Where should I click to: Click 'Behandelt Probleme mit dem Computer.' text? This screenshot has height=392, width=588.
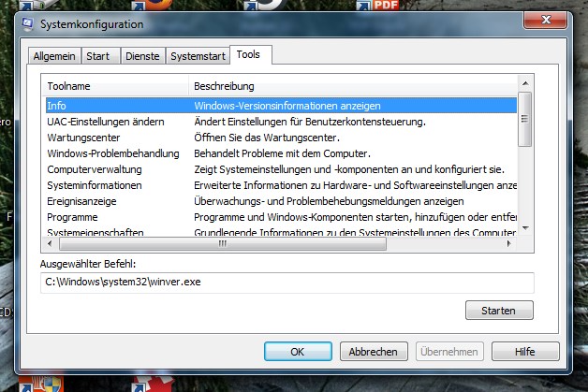coord(282,153)
